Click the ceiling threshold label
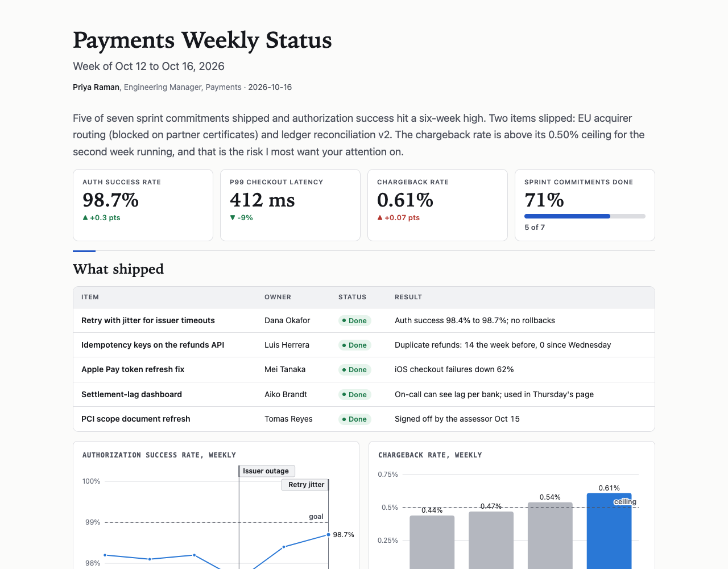728x569 pixels. [625, 502]
